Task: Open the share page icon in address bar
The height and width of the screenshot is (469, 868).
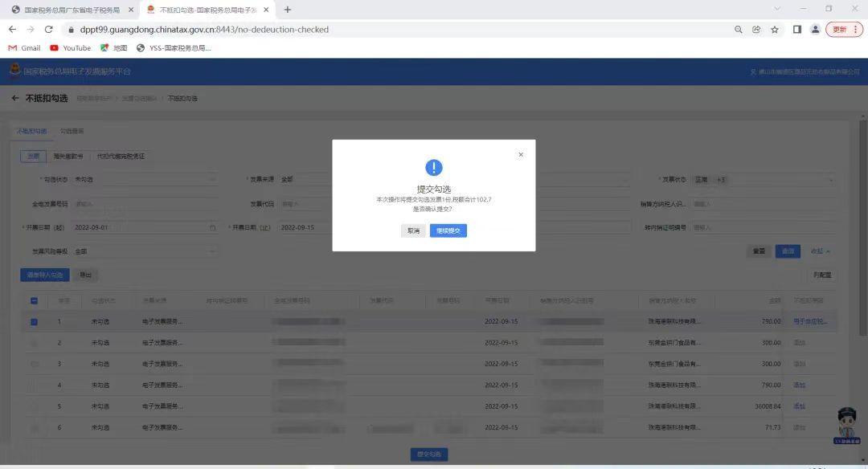Action: tap(756, 30)
